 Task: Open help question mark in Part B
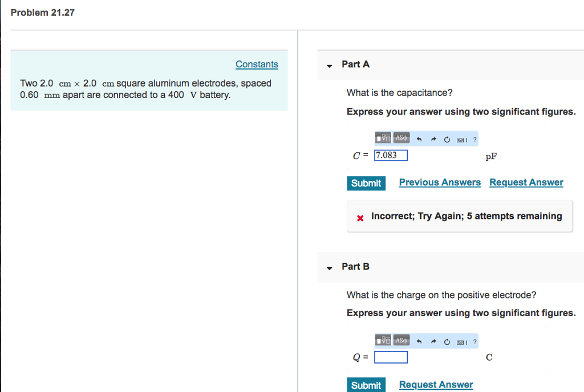click(x=475, y=341)
